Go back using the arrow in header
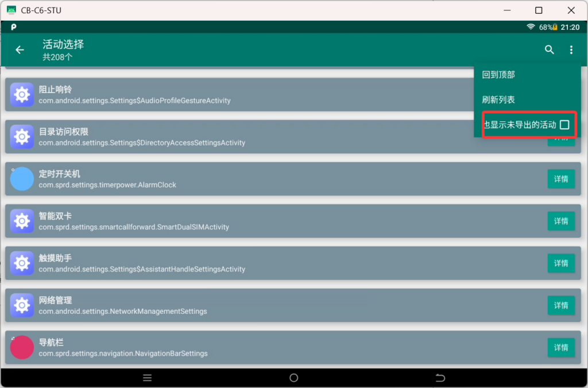 pyautogui.click(x=20, y=50)
